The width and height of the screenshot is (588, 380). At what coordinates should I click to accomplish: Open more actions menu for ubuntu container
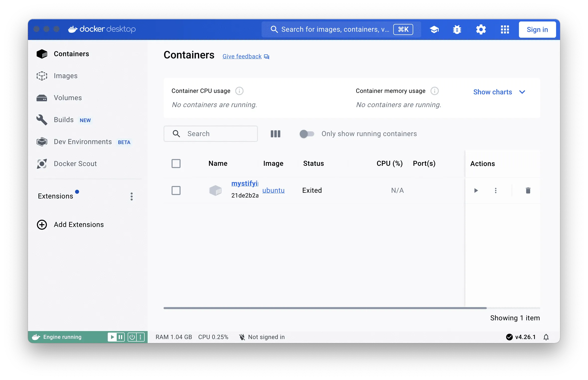point(495,191)
